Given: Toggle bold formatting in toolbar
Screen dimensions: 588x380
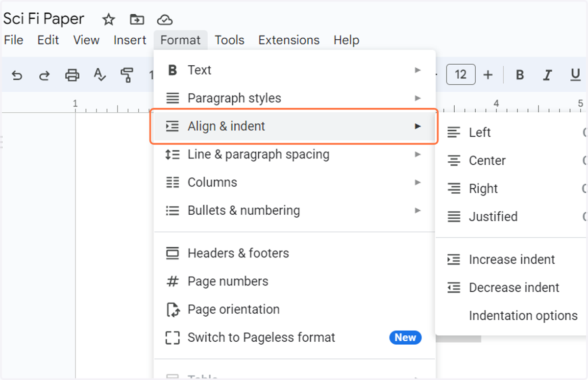Looking at the screenshot, I should click(520, 75).
